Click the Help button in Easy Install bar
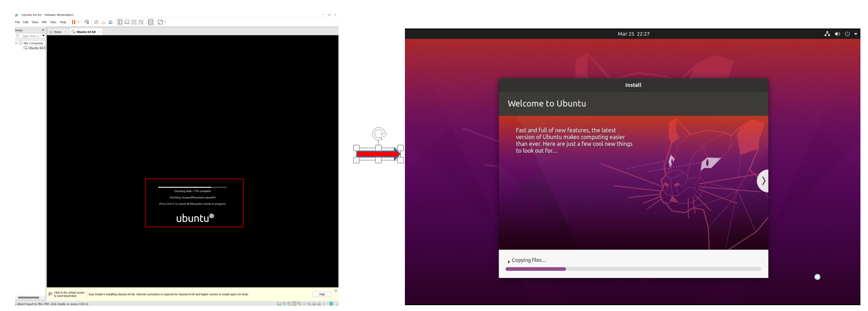Viewport: 868px width, 311px height. [322, 294]
